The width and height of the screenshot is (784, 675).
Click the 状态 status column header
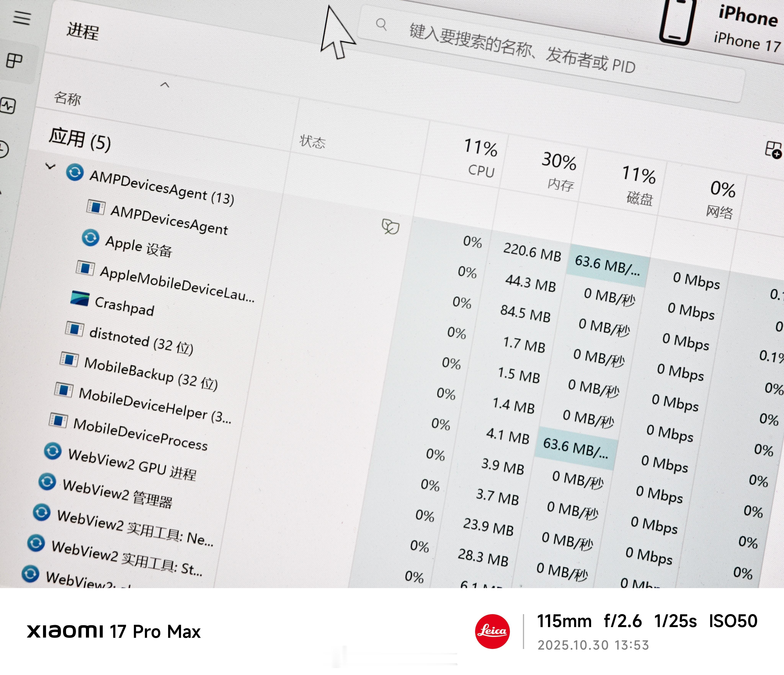(313, 141)
